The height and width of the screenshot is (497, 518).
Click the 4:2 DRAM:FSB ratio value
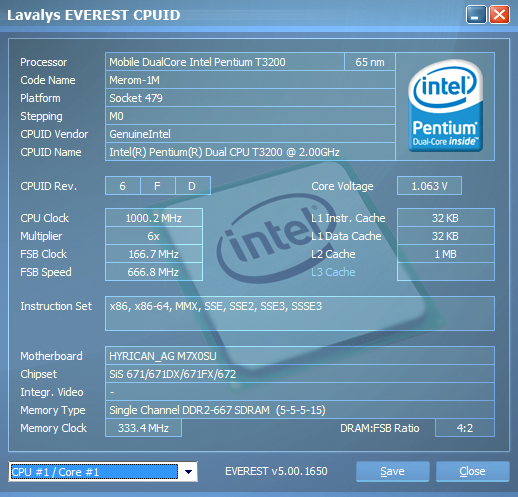[x=465, y=428]
